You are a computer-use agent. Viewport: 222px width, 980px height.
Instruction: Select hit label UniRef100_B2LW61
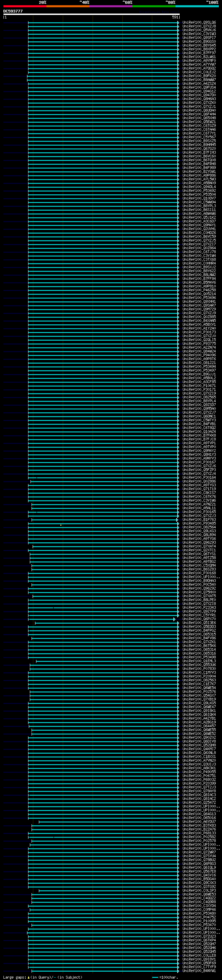[x=199, y=57]
